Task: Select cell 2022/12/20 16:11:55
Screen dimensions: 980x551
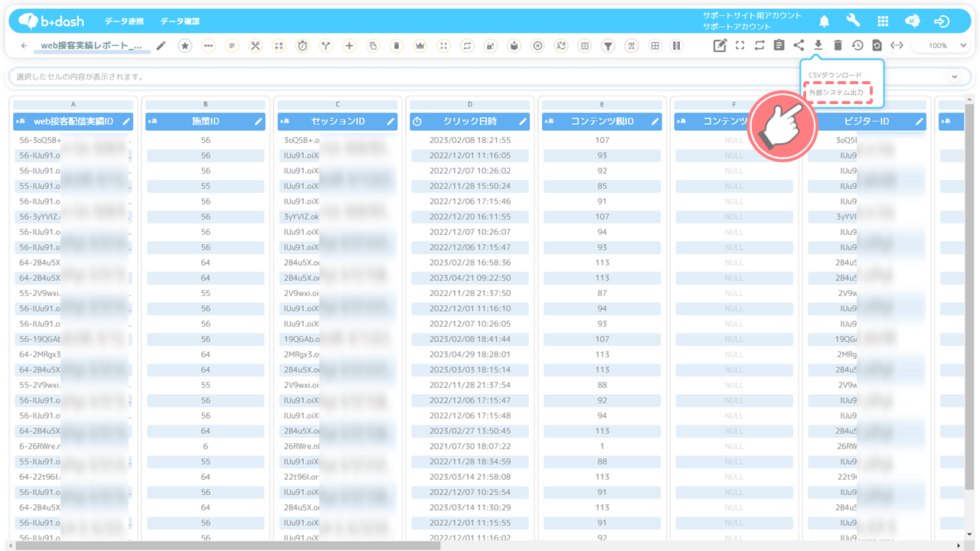Action: point(470,217)
